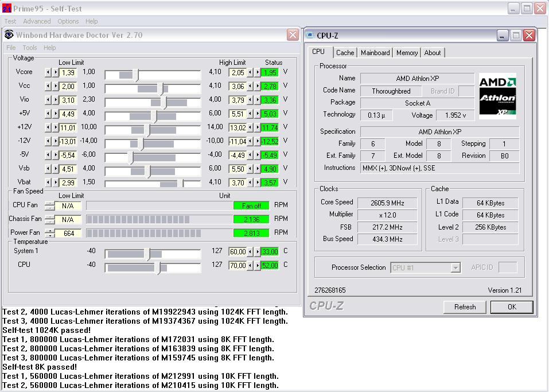
Task: Open the Test menu in Prime95
Action: [x=10, y=21]
